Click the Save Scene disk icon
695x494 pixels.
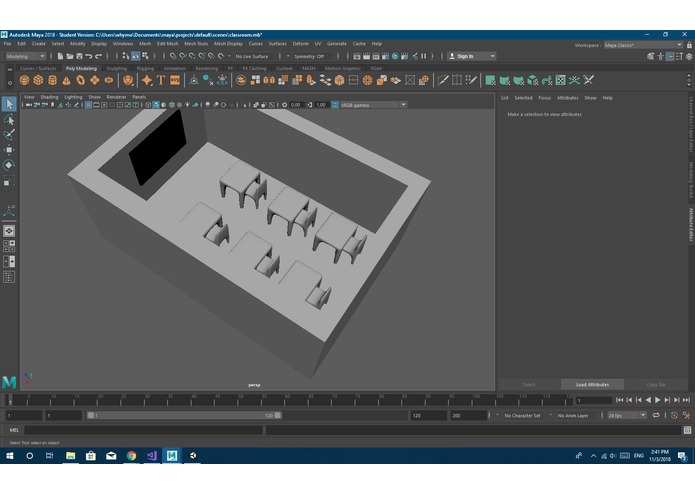click(x=79, y=56)
